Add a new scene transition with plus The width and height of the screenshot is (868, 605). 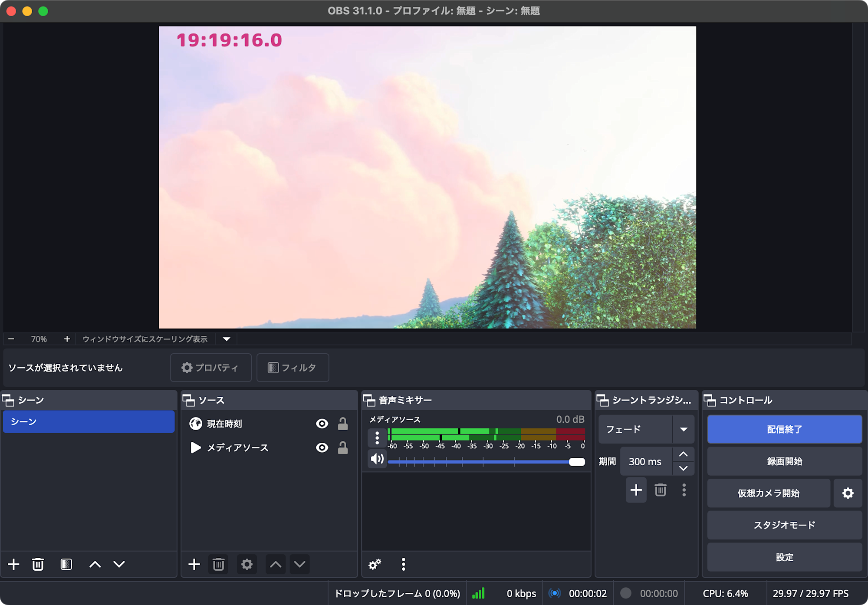pyautogui.click(x=636, y=490)
